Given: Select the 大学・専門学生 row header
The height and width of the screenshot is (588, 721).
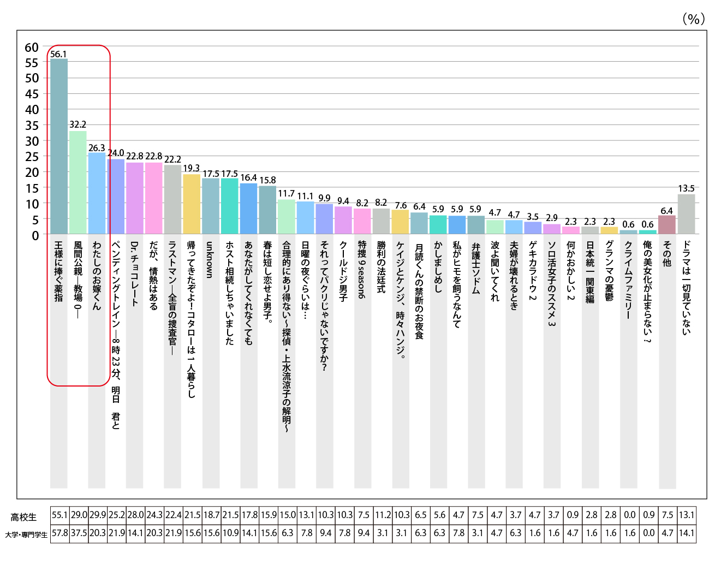Looking at the screenshot, I should point(26,534).
